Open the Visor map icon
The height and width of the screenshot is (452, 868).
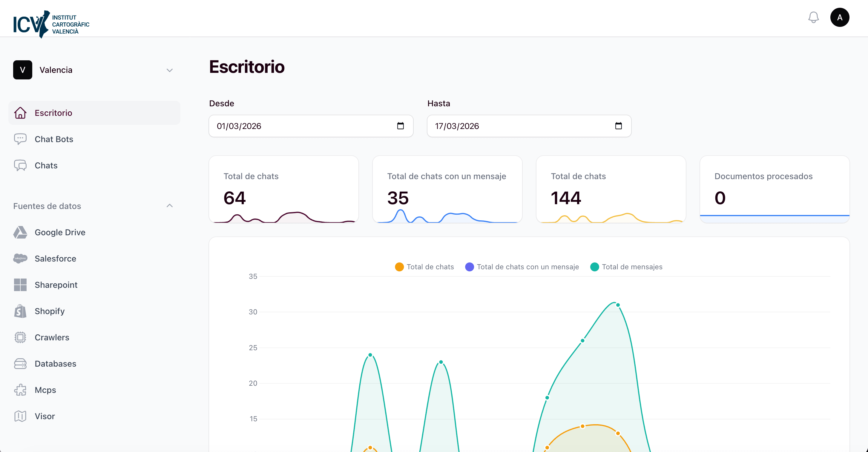point(20,416)
